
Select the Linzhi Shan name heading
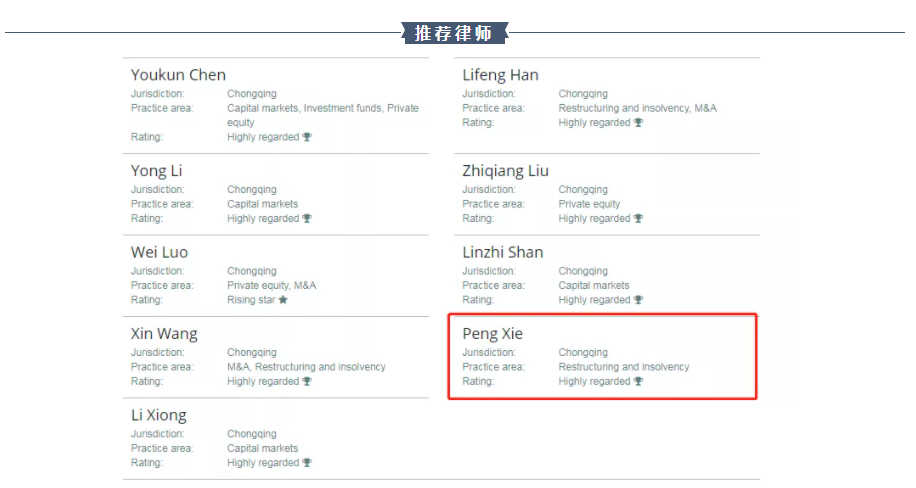pos(502,252)
